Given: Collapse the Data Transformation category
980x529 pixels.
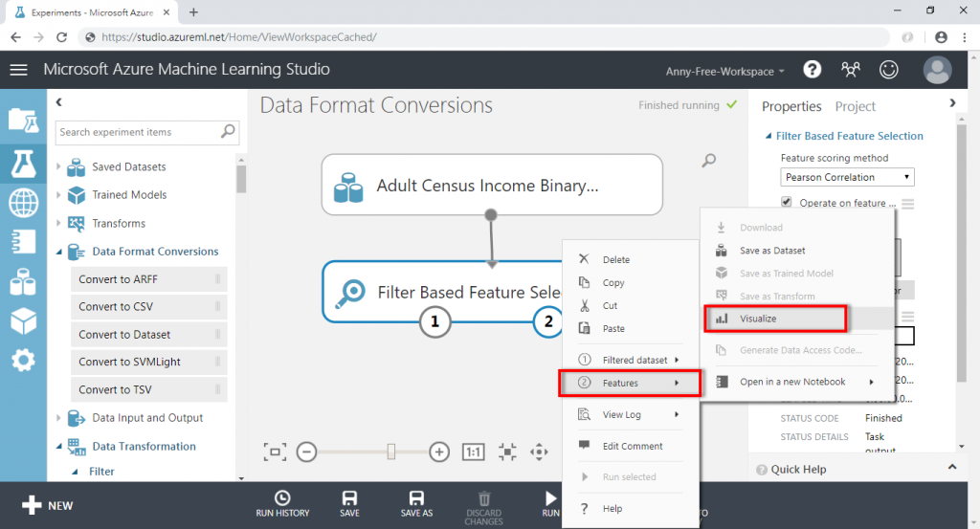Looking at the screenshot, I should [58, 447].
